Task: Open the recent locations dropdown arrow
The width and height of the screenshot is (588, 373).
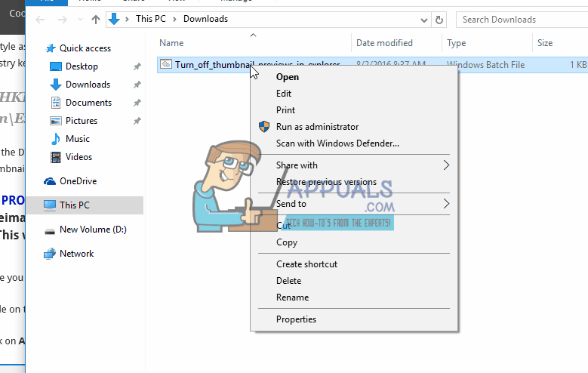Action: 80,20
